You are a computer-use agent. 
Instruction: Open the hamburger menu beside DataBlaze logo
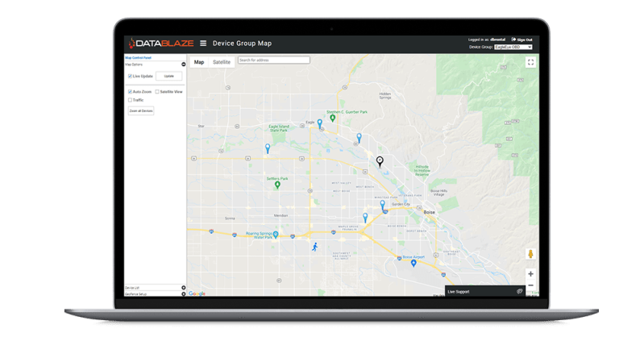tap(203, 44)
